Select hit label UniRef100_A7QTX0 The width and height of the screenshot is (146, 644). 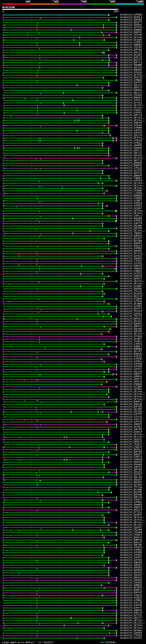point(131,100)
